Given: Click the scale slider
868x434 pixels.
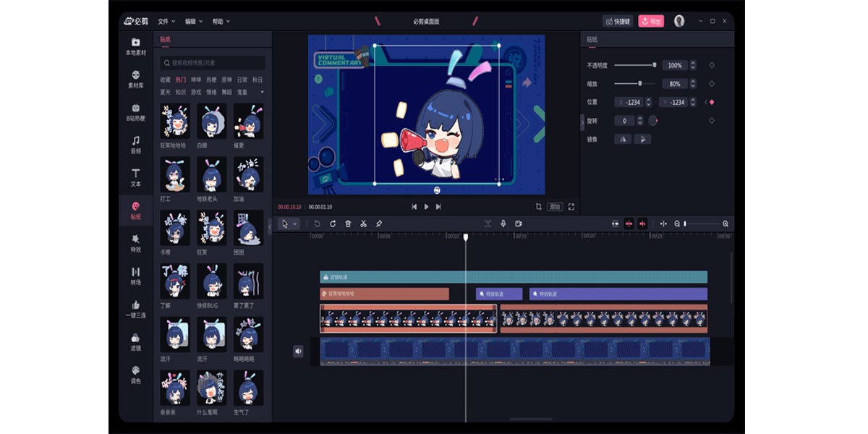Looking at the screenshot, I should pyautogui.click(x=635, y=84).
